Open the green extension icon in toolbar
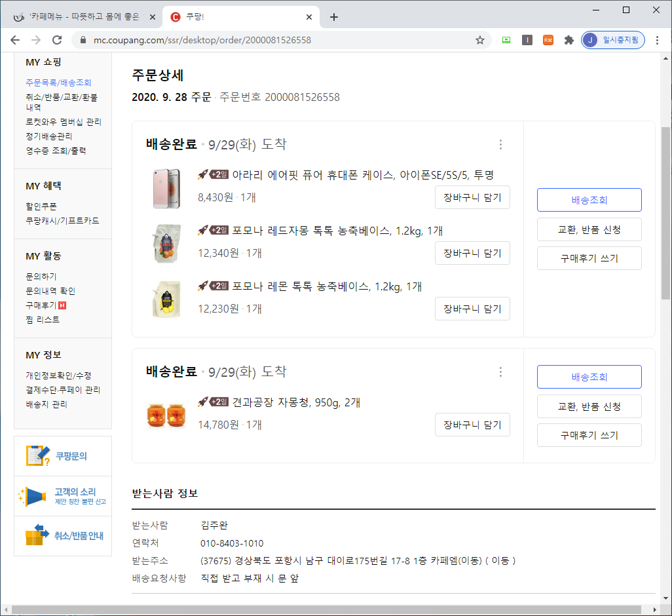 pyautogui.click(x=506, y=40)
